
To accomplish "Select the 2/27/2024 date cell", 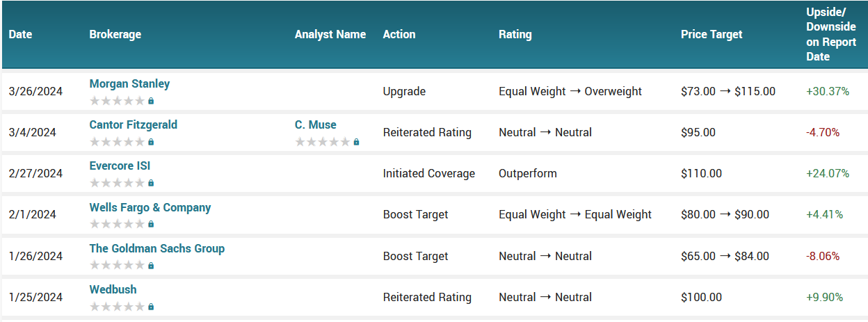I will tap(36, 173).
